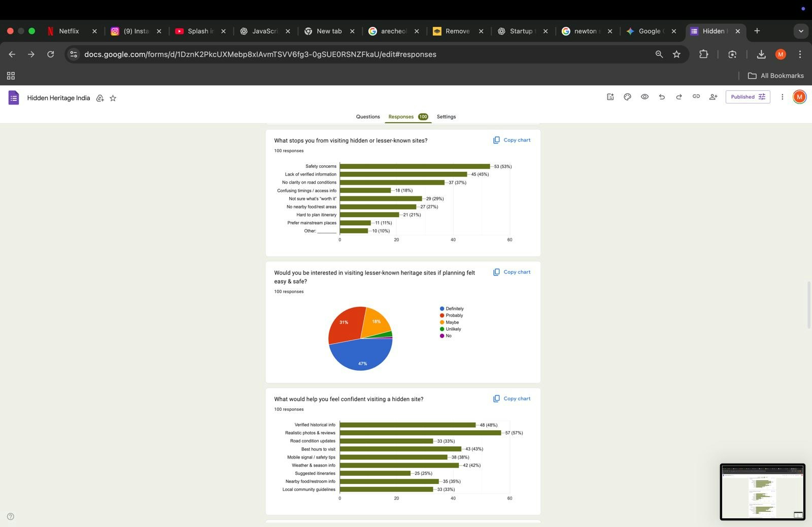
Task: Open the Google account avatar
Action: click(799, 97)
